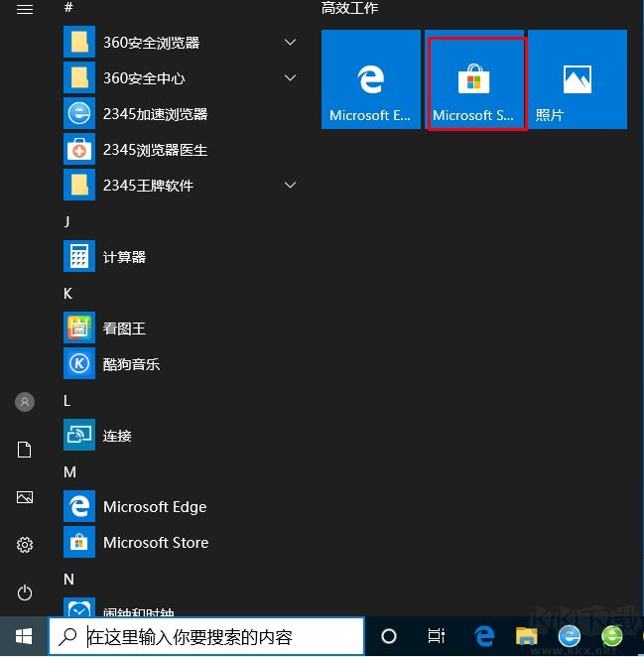Open Microsoft Store from app list icon
Viewport: 644px width, 657px height.
pos(79,542)
